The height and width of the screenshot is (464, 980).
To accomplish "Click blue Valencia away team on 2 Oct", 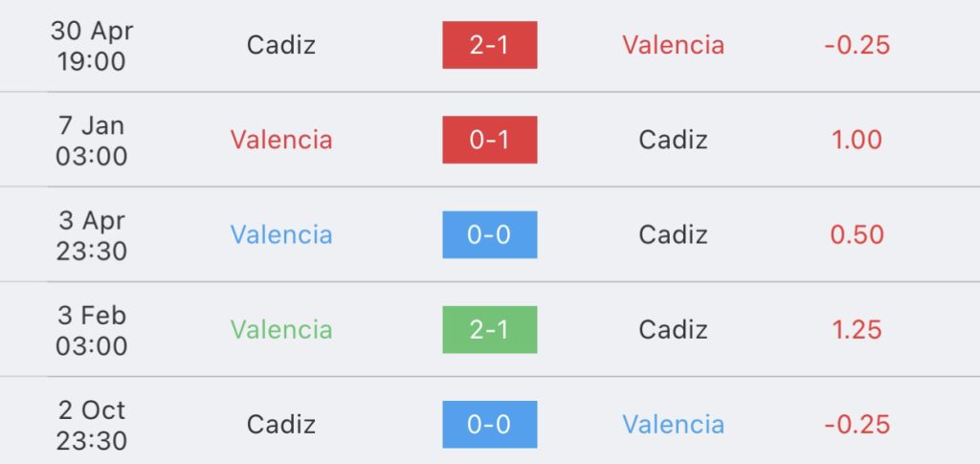I will (673, 425).
